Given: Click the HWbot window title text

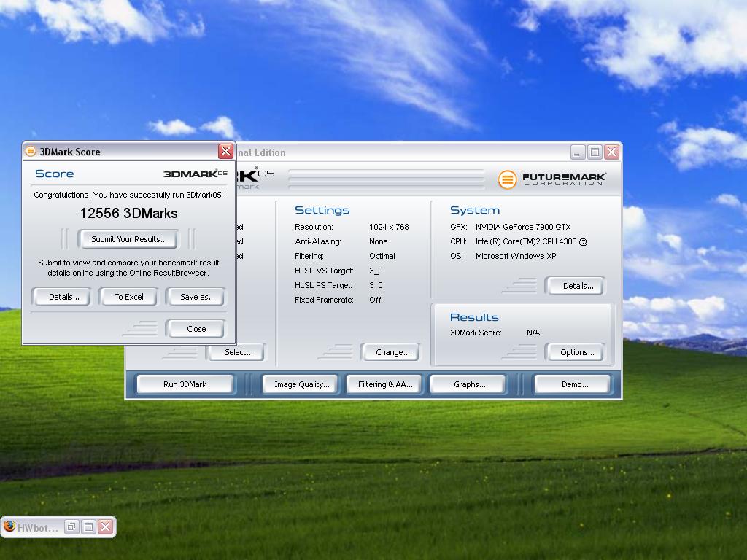Looking at the screenshot, I should tap(38, 528).
